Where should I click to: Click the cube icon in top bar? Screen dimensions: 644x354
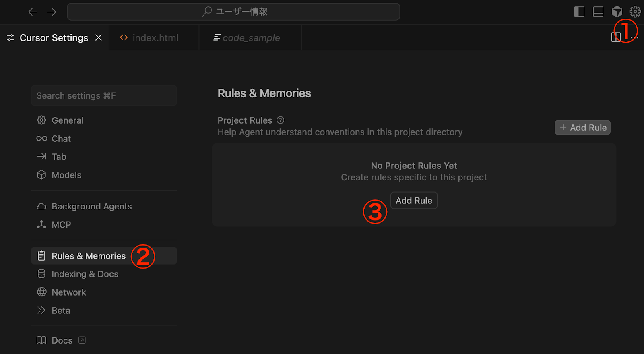point(617,12)
